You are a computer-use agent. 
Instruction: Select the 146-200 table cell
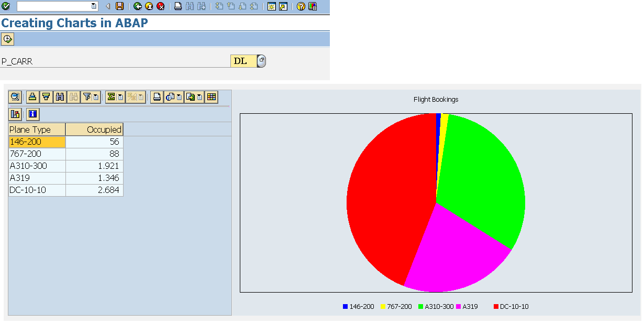pos(37,142)
